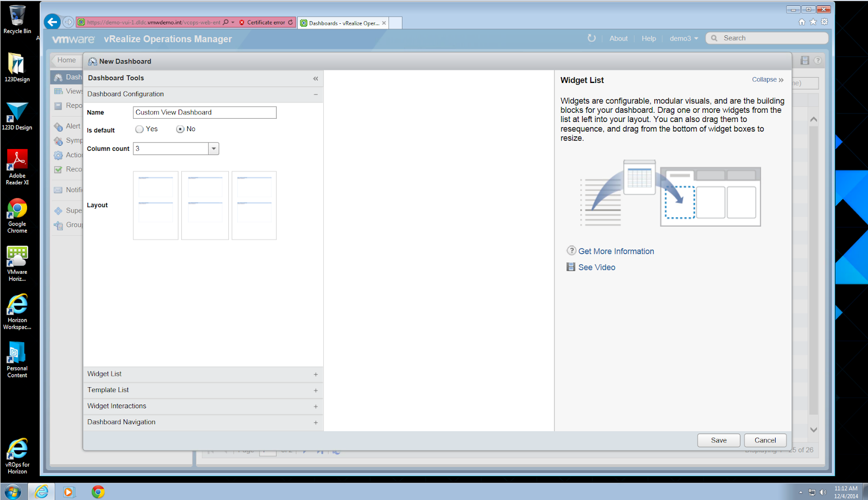Expand the Widget List section

point(316,375)
